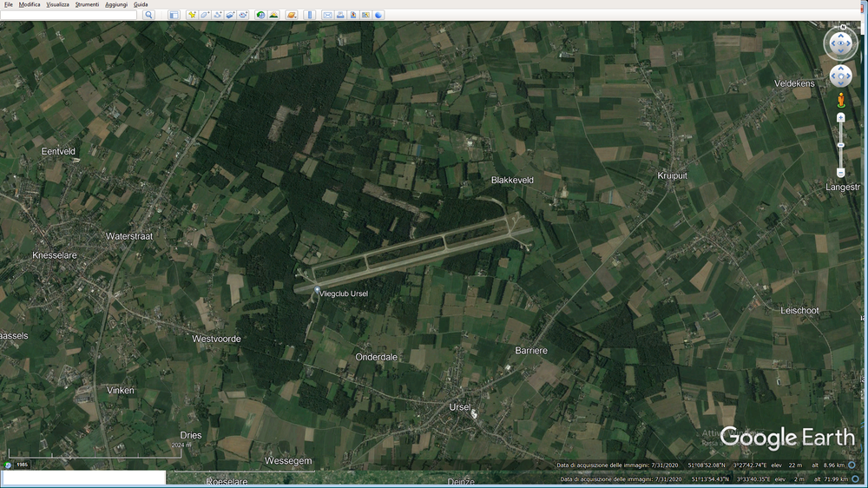Viewport: 868px width, 488px height.
Task: Show historical imagery with the clock icon
Action: [x=260, y=15]
